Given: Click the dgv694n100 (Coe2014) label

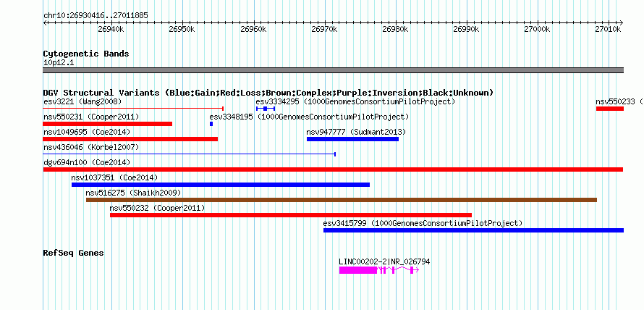Looking at the screenshot, I should pos(87,162).
